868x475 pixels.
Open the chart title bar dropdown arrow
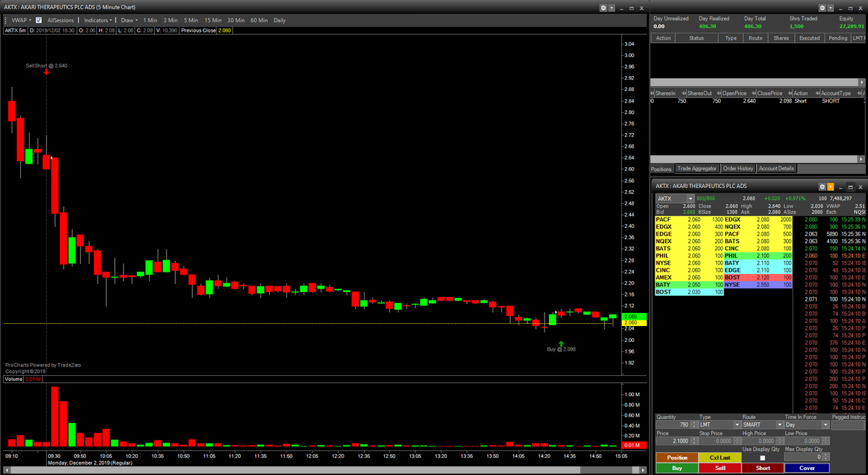[x=613, y=7]
